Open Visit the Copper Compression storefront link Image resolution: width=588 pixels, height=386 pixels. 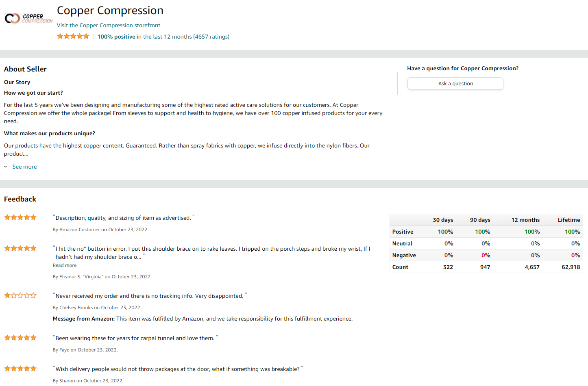point(109,25)
